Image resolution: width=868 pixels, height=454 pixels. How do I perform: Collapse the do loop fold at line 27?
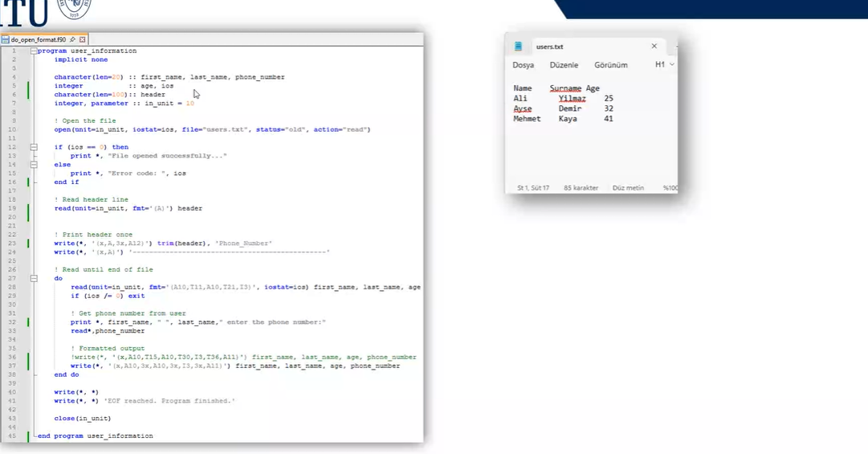[x=34, y=279]
